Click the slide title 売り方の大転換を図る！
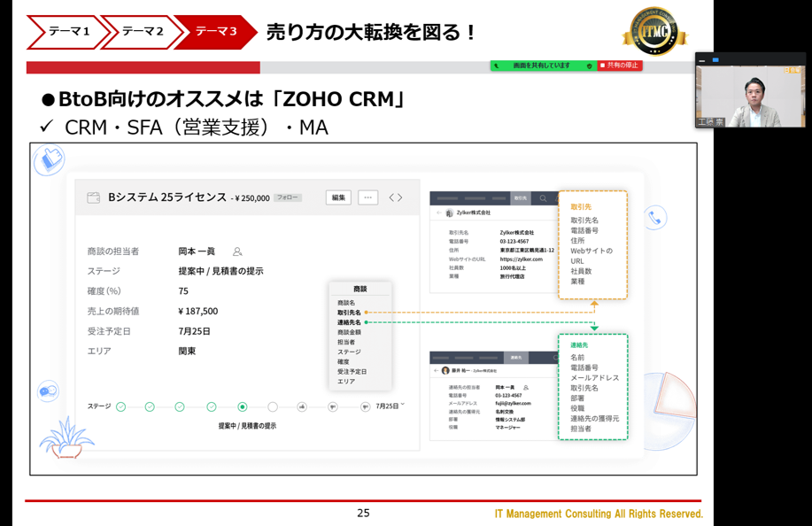 tap(372, 32)
